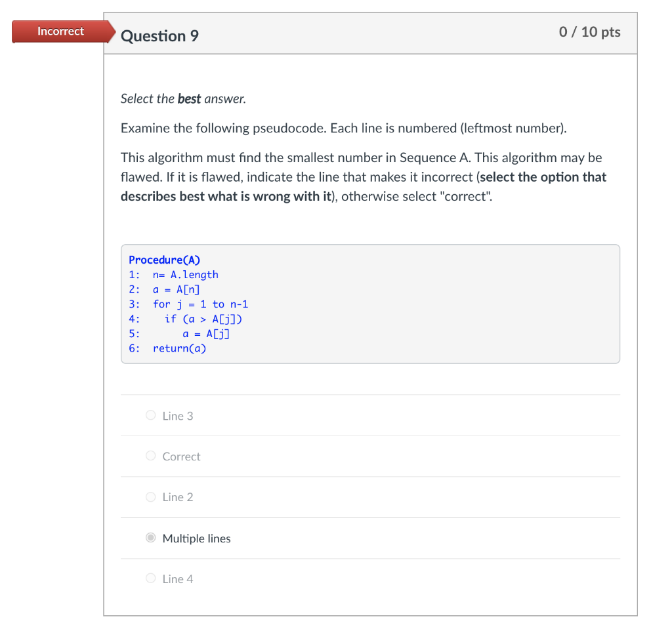Click line 2 "a = A[n]" in the code

click(164, 289)
